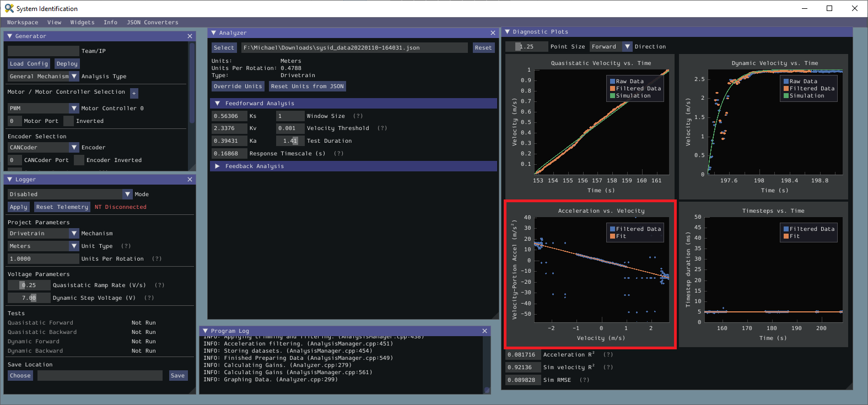Open the Workspace menu
The width and height of the screenshot is (868, 405).
pos(23,23)
